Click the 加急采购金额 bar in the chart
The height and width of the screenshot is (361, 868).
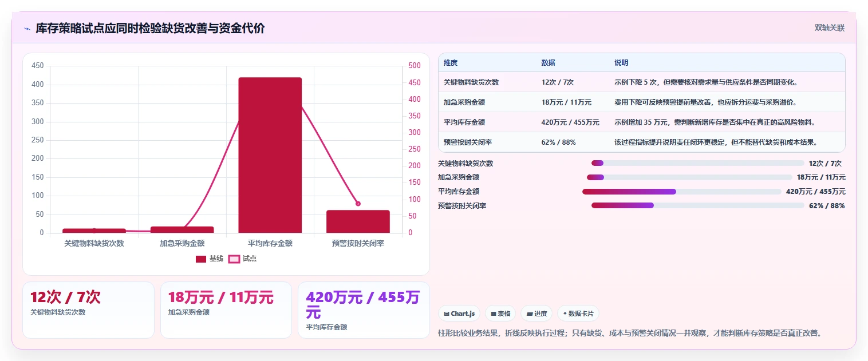tap(182, 229)
